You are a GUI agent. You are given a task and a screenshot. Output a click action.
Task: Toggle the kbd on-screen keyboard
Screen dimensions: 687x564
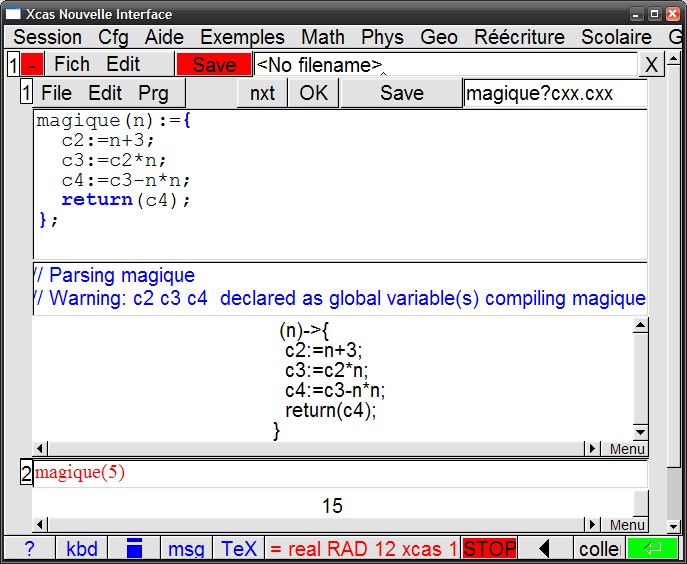pos(82,548)
